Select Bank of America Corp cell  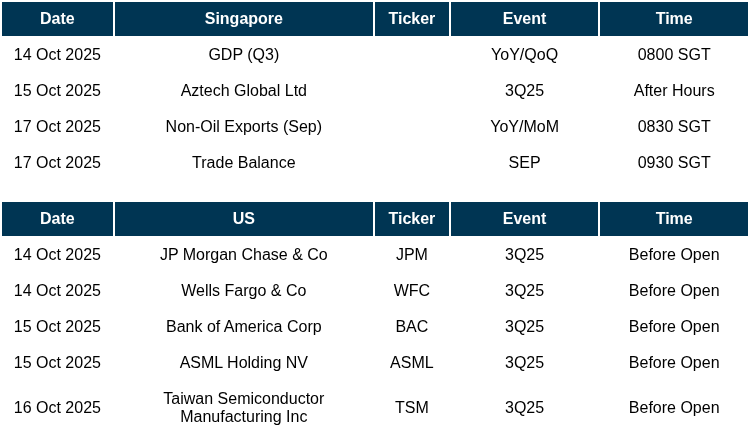[243, 326]
